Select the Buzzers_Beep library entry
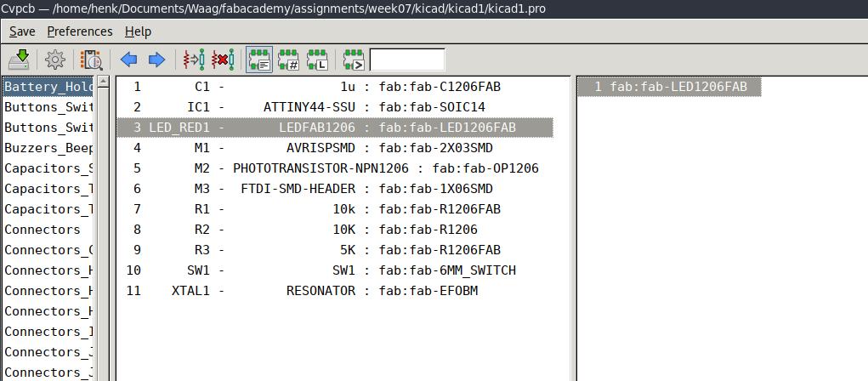Viewport: 868px width, 381px height. point(48,148)
